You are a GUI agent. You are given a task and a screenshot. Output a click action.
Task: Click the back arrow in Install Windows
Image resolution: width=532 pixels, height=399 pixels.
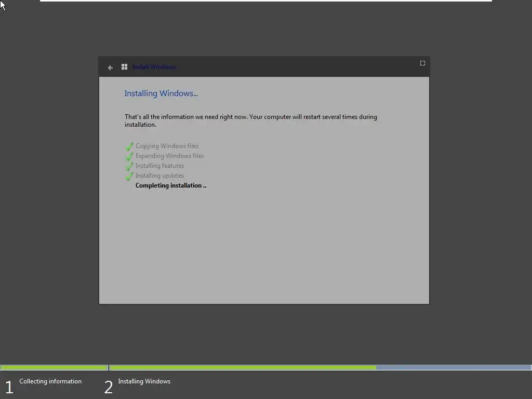point(110,68)
